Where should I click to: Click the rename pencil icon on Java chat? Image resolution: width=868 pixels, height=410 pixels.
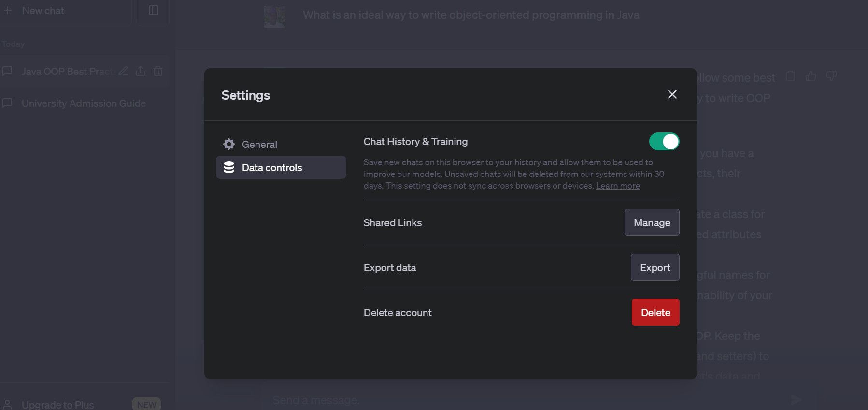pos(123,72)
